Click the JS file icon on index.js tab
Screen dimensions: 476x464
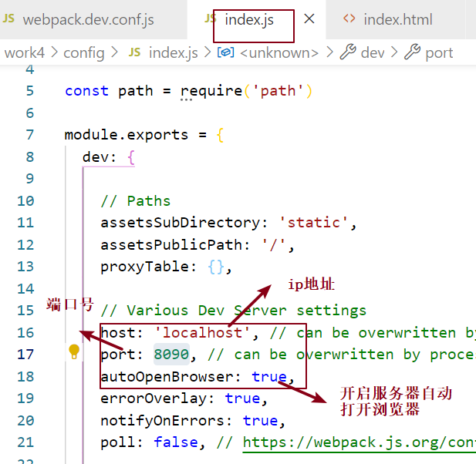209,18
